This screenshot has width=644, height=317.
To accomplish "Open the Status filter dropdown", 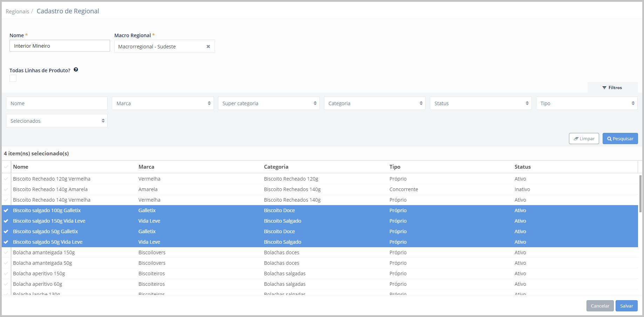I will point(481,103).
